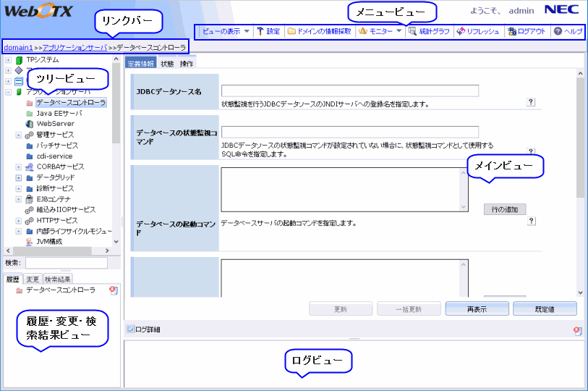Open ヘルプ help from the menu bar
Viewport: 588px width, 391px height.
pos(558,32)
